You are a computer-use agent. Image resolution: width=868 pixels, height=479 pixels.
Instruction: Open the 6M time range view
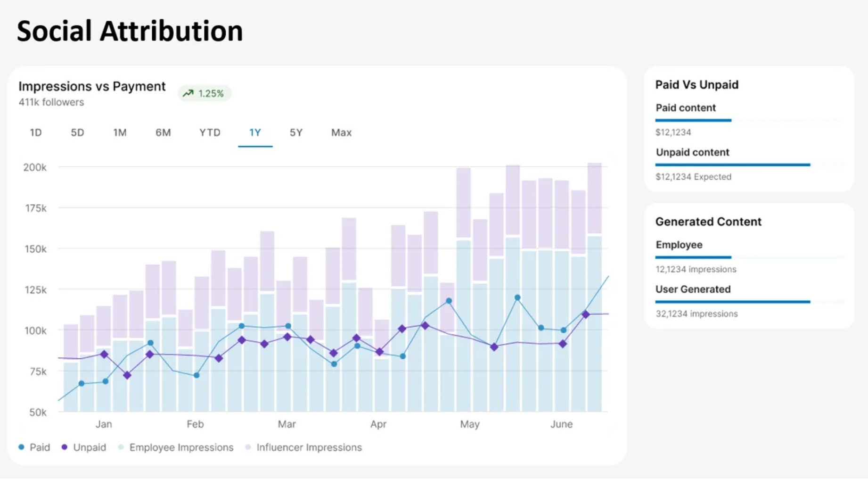pos(163,132)
